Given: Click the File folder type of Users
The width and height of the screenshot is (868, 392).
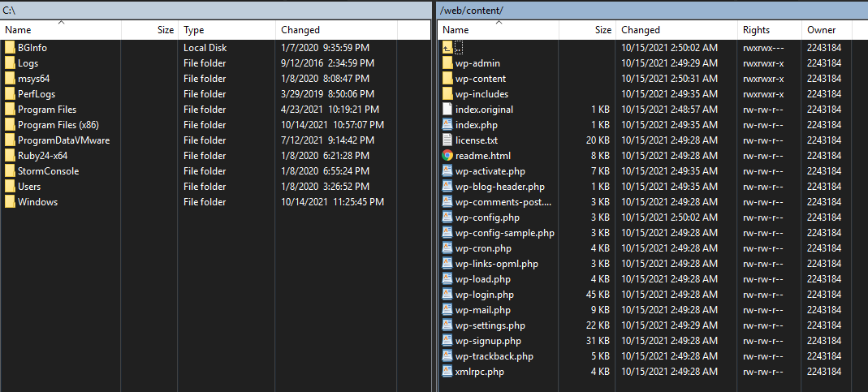Looking at the screenshot, I should pos(205,187).
